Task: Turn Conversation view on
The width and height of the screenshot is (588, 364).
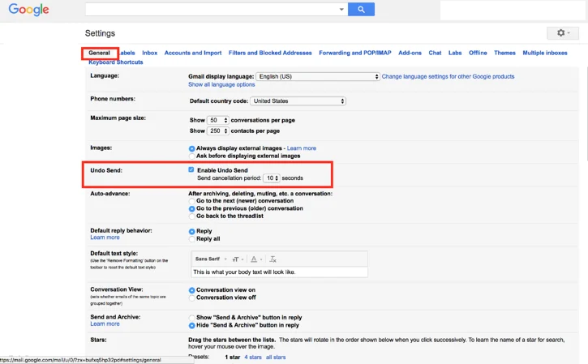Action: [191, 290]
